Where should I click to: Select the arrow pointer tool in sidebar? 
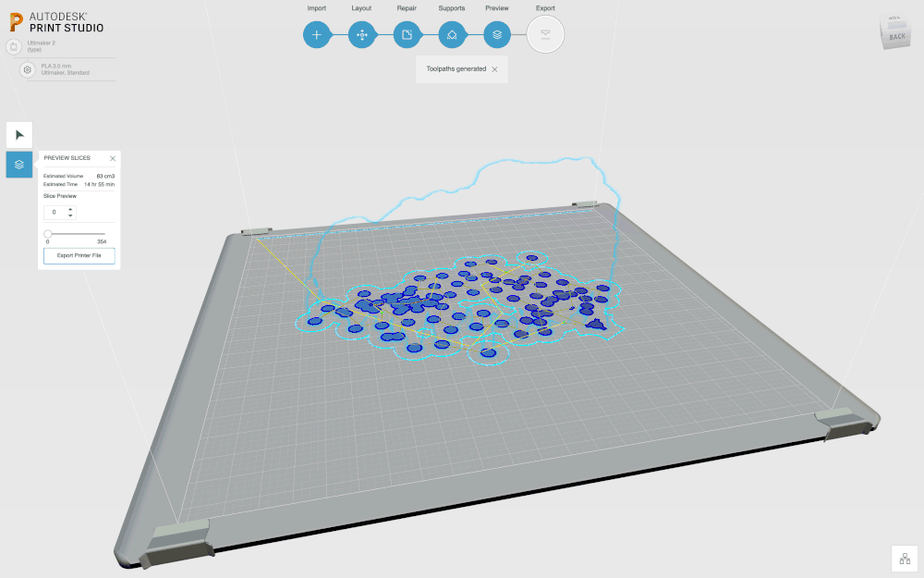18,134
